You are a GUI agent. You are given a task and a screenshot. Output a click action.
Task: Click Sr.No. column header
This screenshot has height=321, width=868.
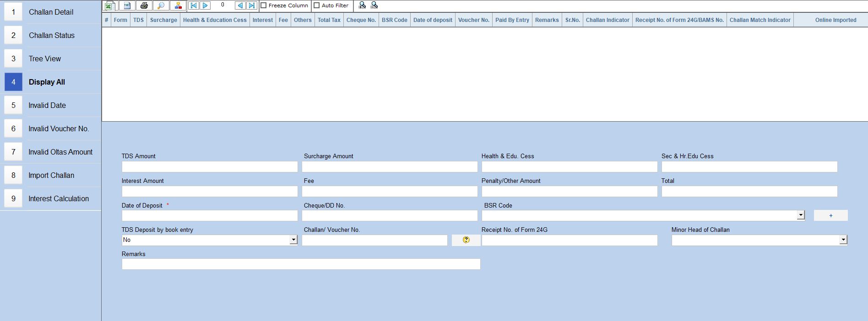pyautogui.click(x=572, y=20)
